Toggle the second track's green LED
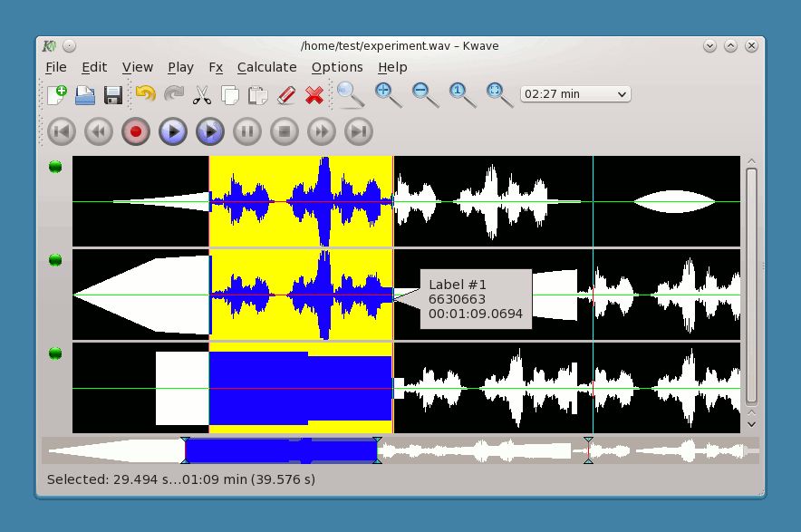The height and width of the screenshot is (532, 801). (x=55, y=260)
